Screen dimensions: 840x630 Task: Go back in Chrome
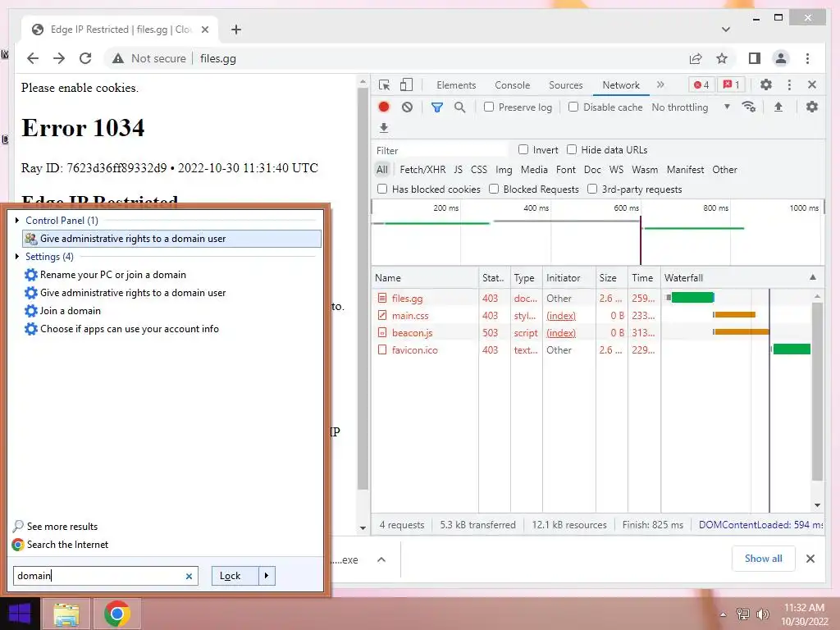click(x=33, y=58)
